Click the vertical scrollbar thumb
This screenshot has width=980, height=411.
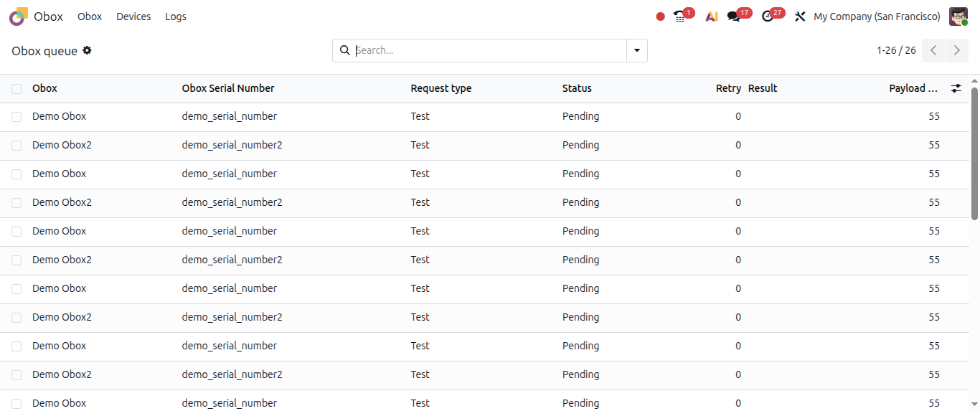pyautogui.click(x=974, y=153)
